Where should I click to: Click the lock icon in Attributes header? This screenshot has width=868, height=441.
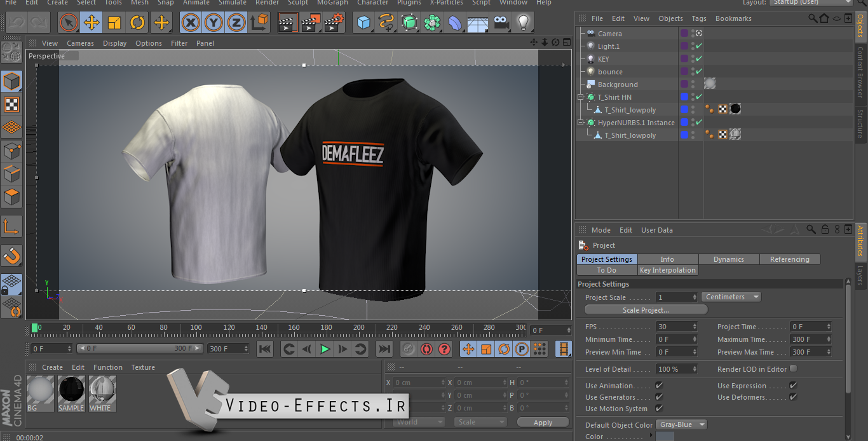tap(825, 229)
